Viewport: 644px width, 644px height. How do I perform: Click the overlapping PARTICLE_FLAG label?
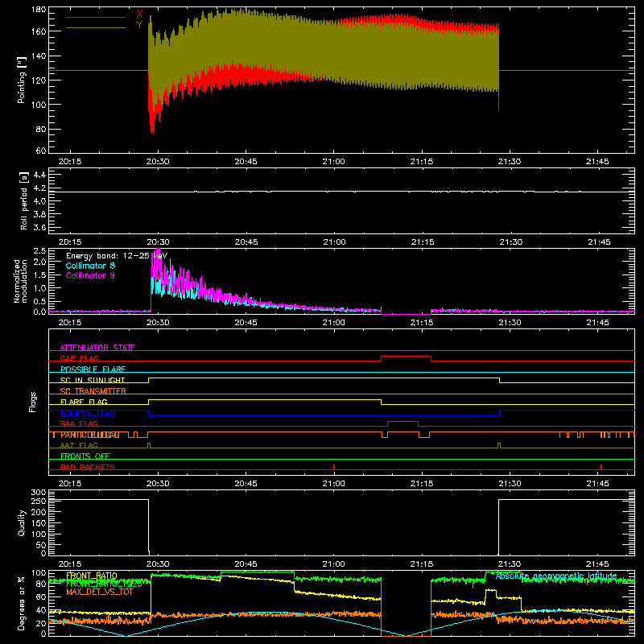pos(90,435)
